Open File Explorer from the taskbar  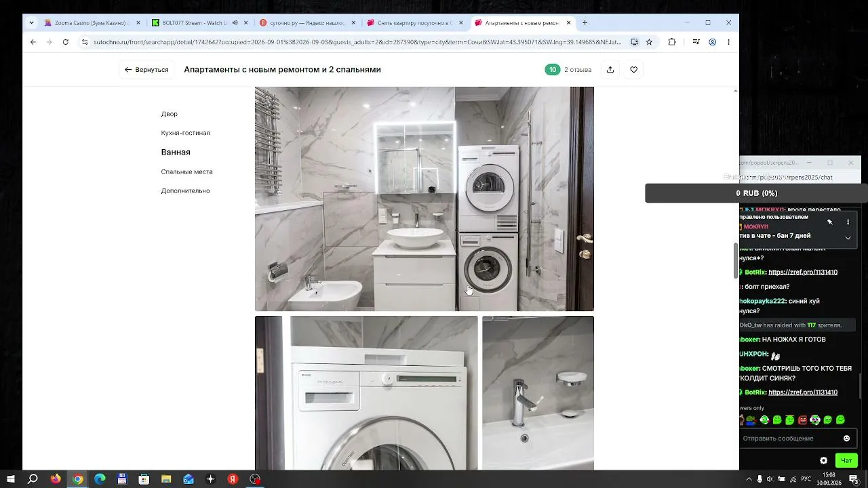coord(166,479)
